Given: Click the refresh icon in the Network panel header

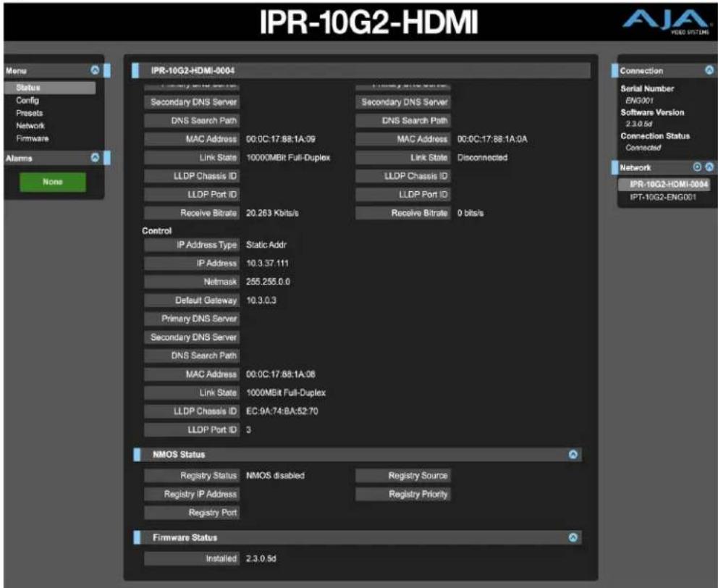Looking at the screenshot, I should point(698,167).
